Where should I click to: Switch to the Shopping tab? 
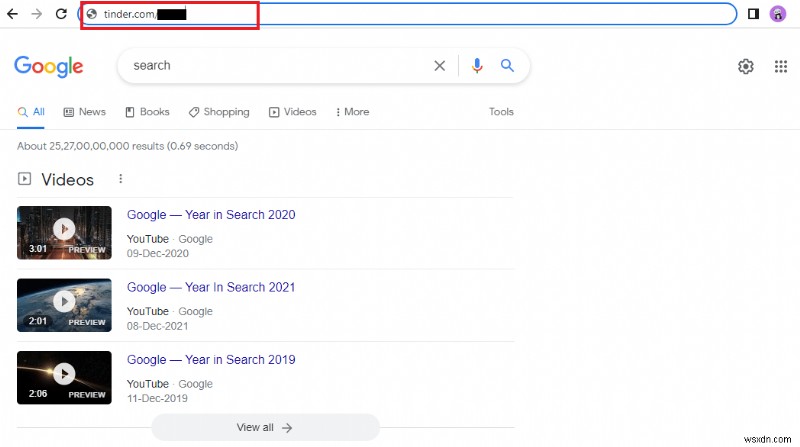click(219, 112)
